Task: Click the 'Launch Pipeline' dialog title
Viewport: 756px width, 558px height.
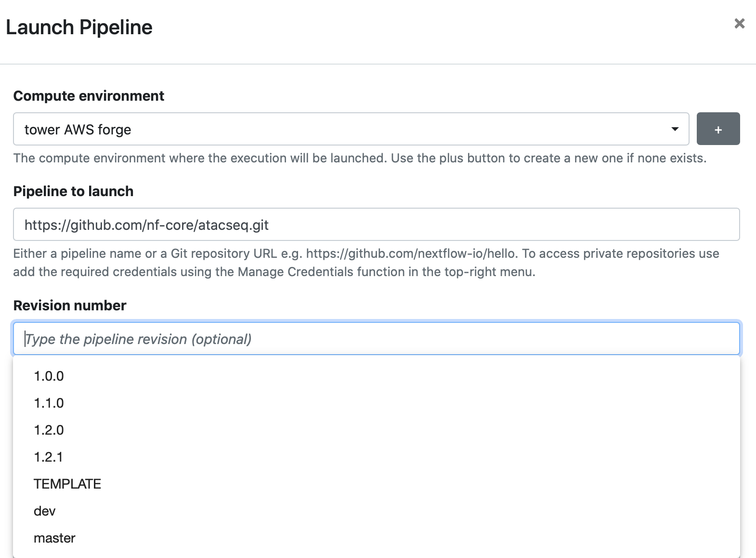Action: (x=79, y=27)
